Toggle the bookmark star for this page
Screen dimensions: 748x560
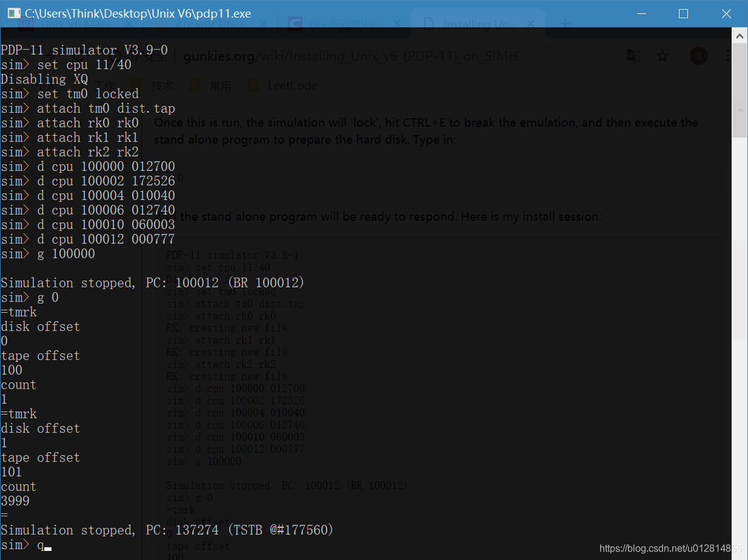pos(662,56)
